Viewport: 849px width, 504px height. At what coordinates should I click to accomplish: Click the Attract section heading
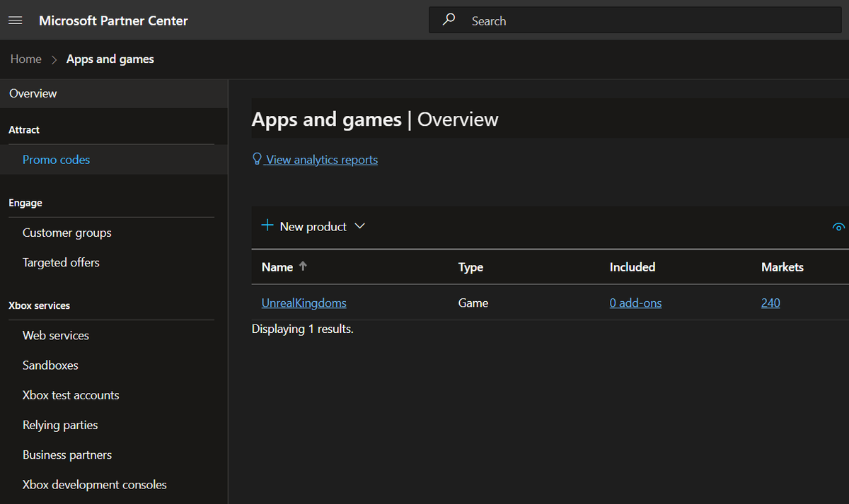pyautogui.click(x=24, y=129)
